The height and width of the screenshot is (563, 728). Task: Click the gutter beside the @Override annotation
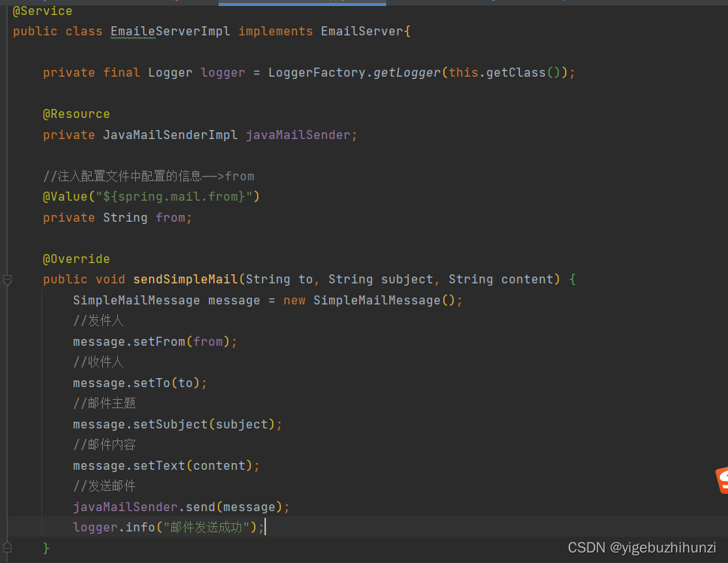click(8, 259)
